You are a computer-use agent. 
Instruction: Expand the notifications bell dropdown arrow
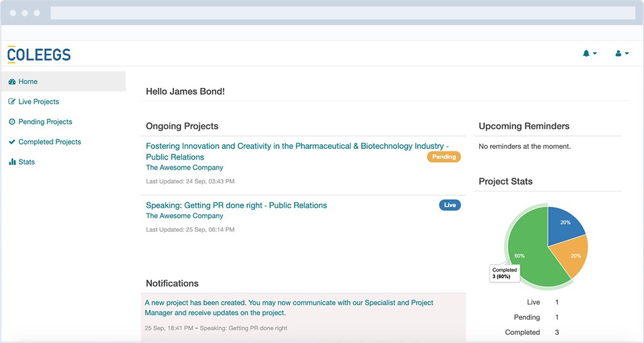pos(595,54)
